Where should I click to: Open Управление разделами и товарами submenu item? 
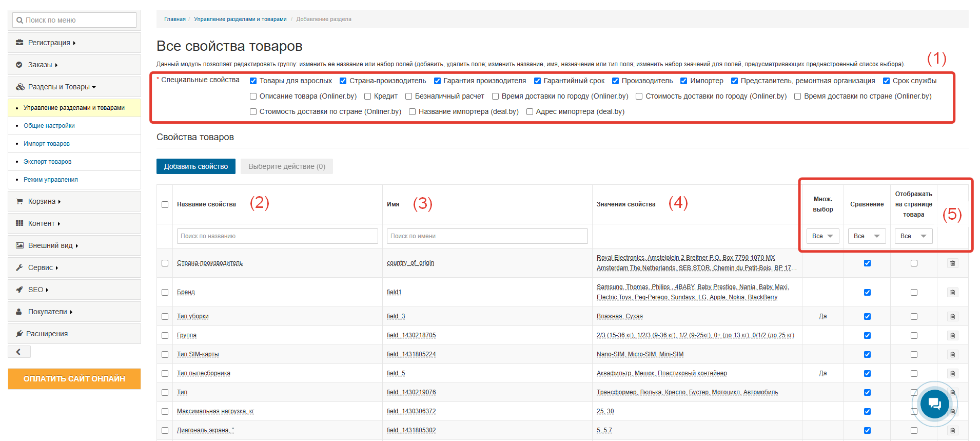tap(74, 108)
